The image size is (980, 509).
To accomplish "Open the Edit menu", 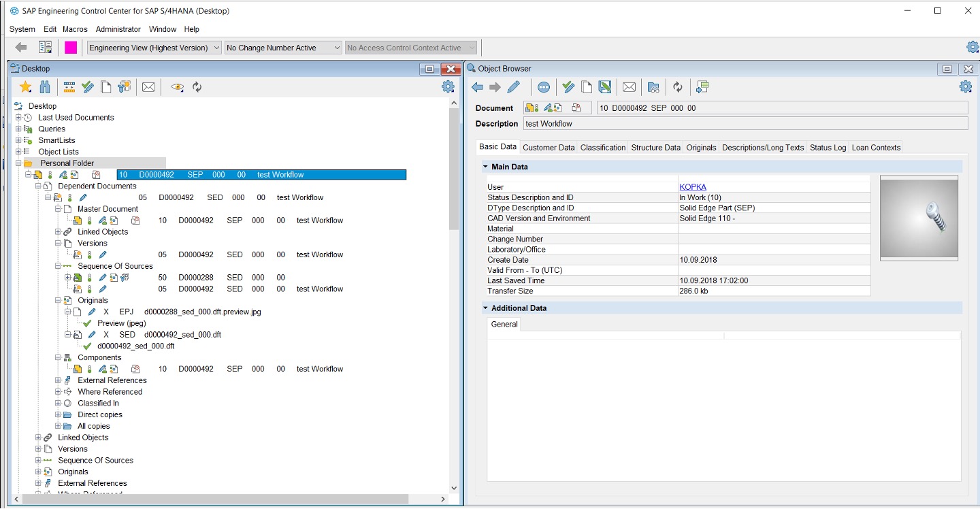I will point(50,29).
